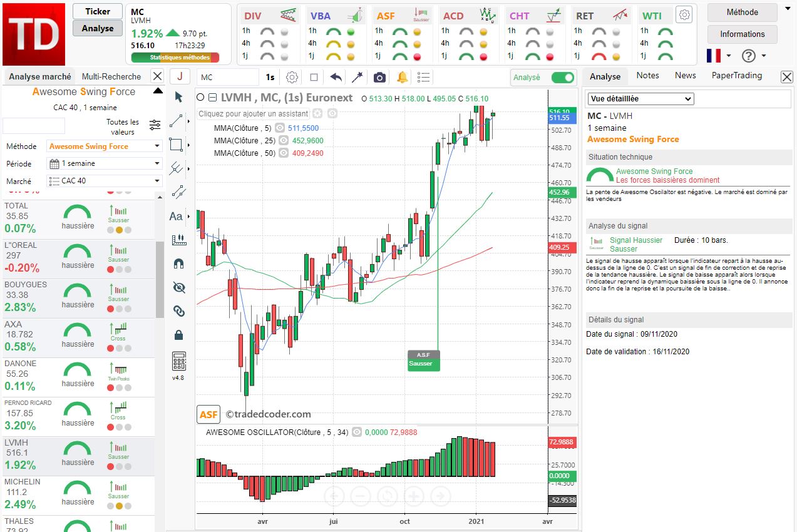The height and width of the screenshot is (532, 797).
Task: Open the Période dropdown
Action: (105, 163)
